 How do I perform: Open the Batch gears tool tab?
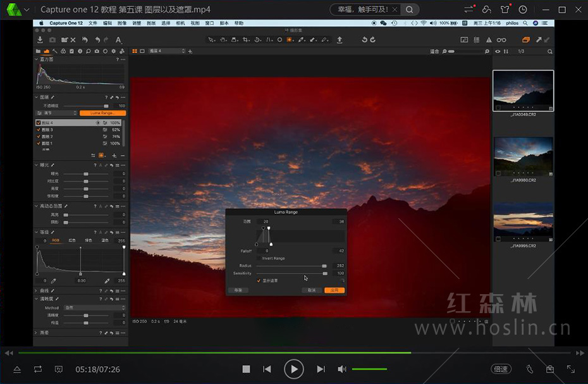(122, 51)
